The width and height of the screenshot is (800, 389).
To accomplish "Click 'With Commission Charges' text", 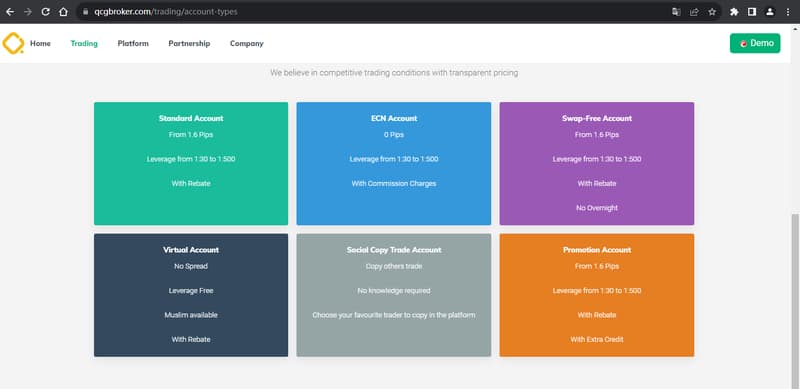I will pos(394,183).
